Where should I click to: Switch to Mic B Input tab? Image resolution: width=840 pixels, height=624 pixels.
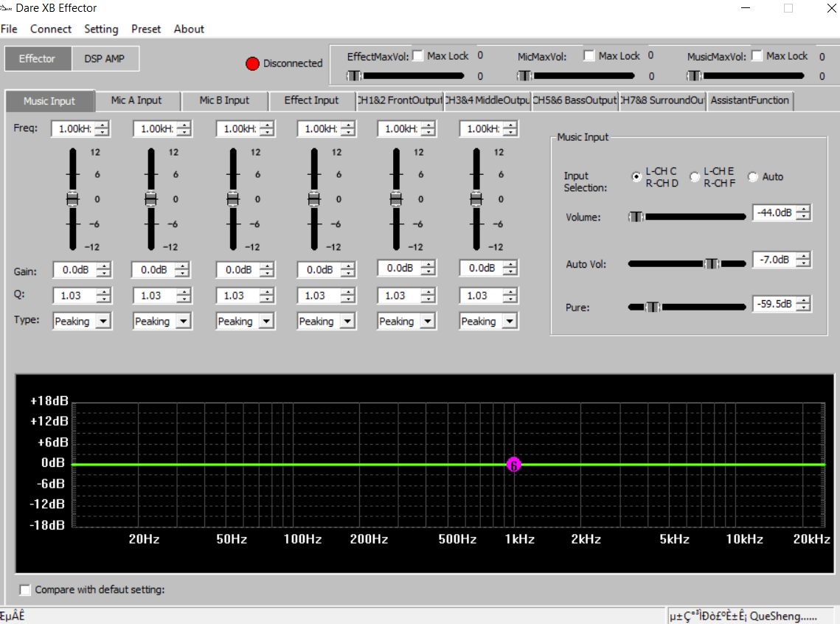pos(224,101)
